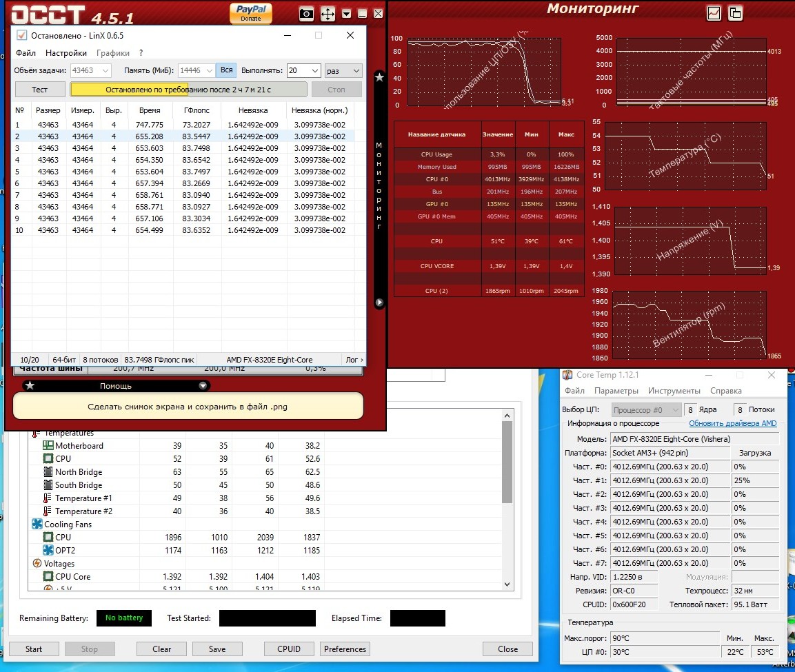The image size is (795, 672).
Task: Open the Выбор ЦП processor dropdown
Action: (646, 409)
